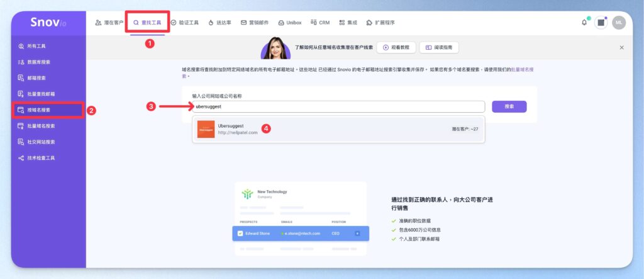Screen dimensions: 644x279
Task: Open the 验证工具 tab
Action: click(185, 23)
